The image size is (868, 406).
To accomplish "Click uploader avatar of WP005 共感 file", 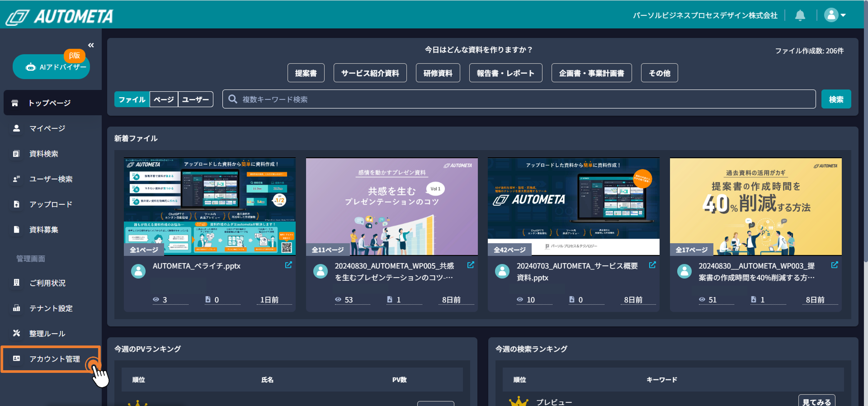I will 320,271.
